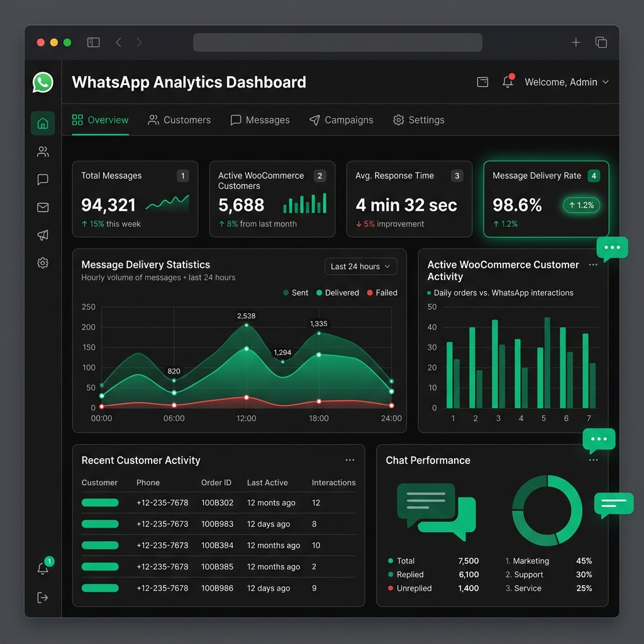Click badge 4 on Message Delivery Rate card
The height and width of the screenshot is (644, 644).
[594, 176]
